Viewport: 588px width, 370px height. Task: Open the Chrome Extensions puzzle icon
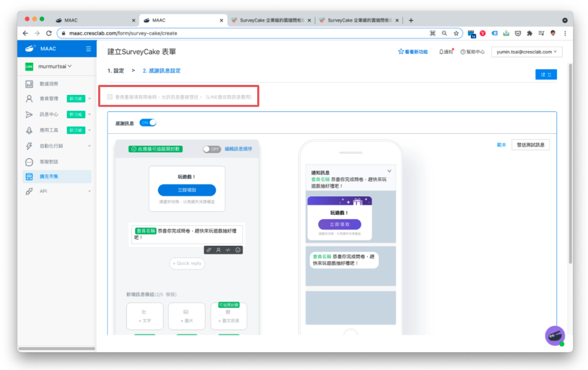click(529, 33)
